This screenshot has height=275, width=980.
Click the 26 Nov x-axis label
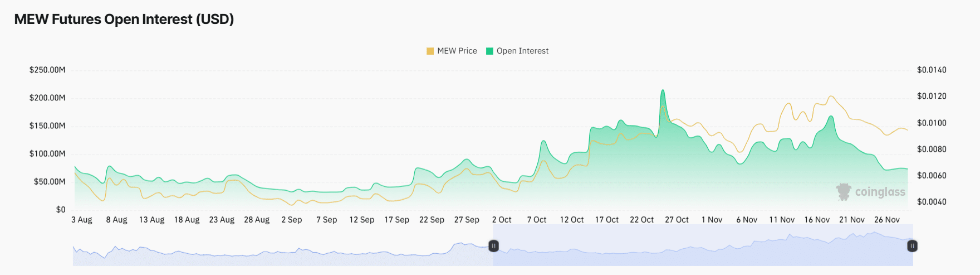coord(886,220)
